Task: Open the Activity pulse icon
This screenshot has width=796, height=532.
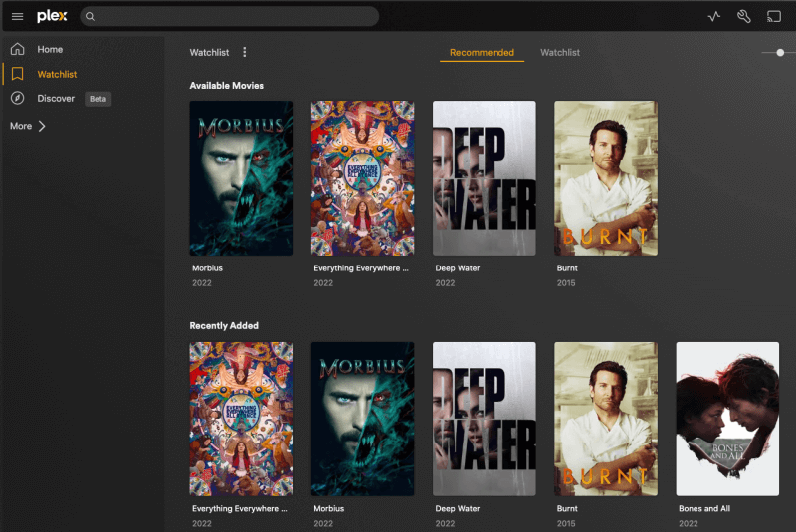Action: (x=713, y=16)
